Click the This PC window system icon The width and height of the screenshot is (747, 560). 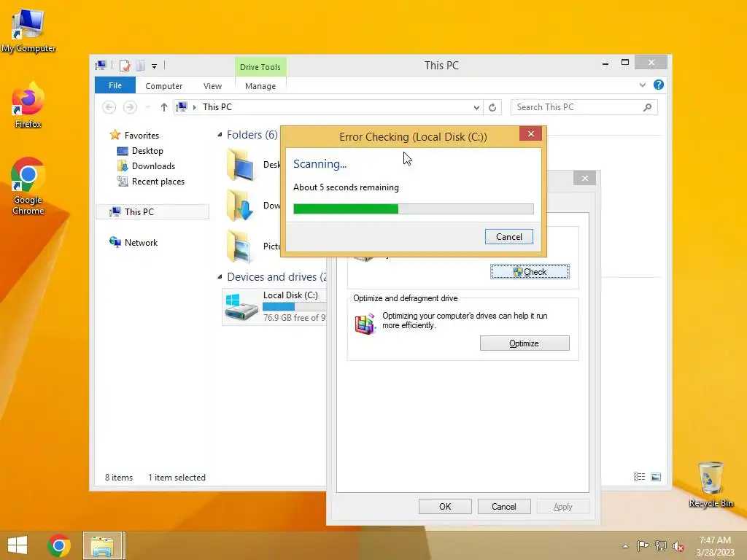[101, 65]
